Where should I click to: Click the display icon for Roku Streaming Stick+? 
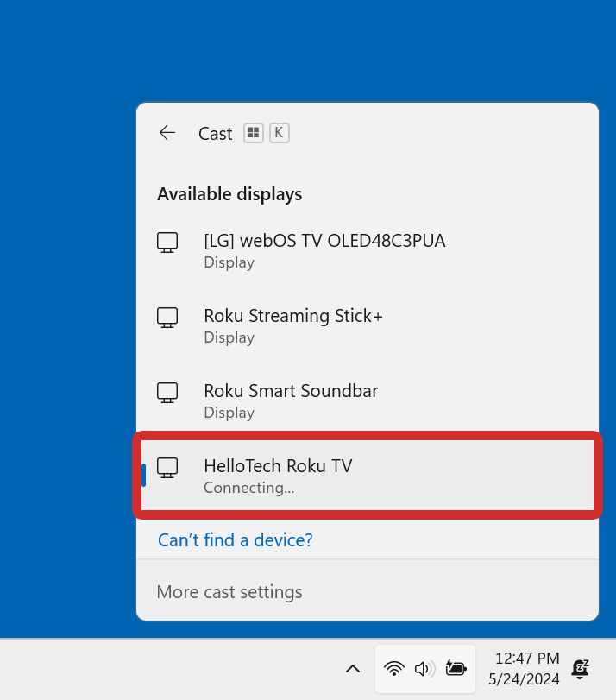click(167, 318)
